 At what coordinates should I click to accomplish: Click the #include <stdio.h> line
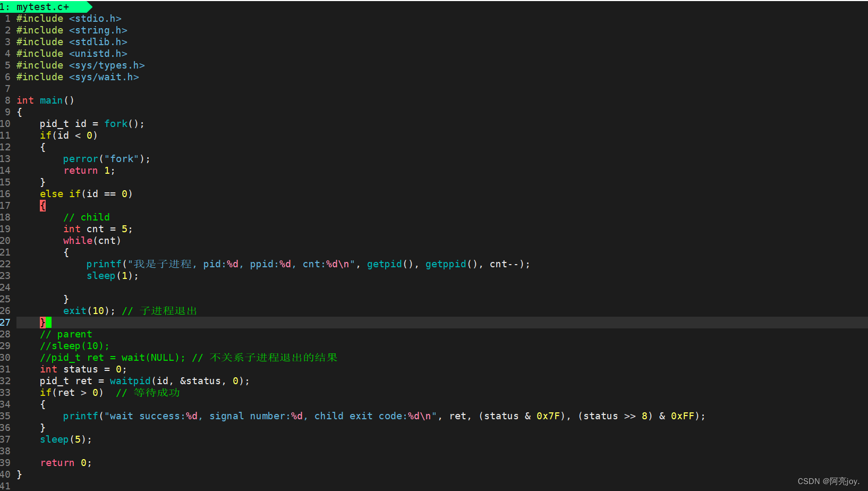(69, 19)
